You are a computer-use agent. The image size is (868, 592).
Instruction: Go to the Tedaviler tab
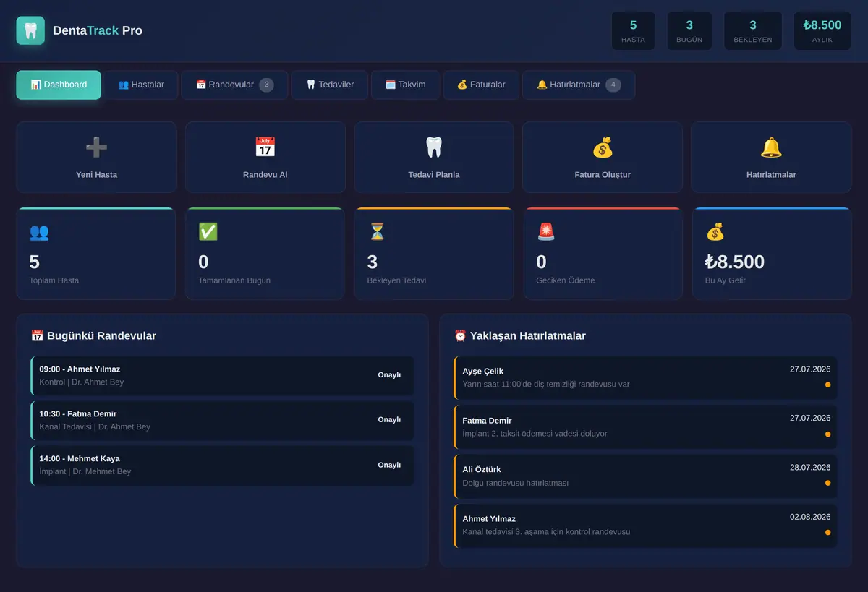(x=330, y=85)
